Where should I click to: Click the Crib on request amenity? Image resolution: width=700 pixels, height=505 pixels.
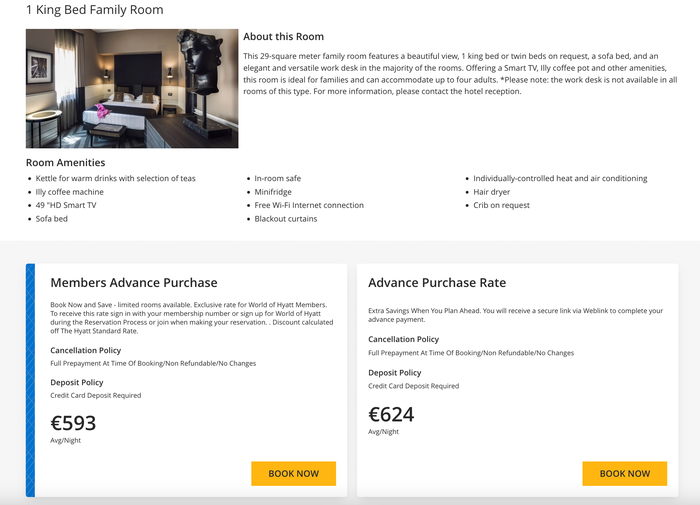(x=501, y=205)
